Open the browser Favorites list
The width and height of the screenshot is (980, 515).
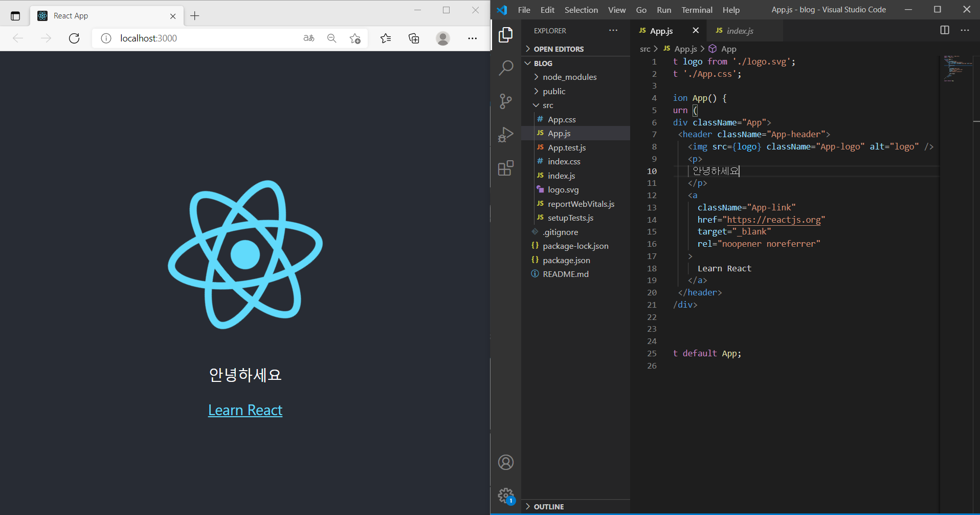click(386, 38)
